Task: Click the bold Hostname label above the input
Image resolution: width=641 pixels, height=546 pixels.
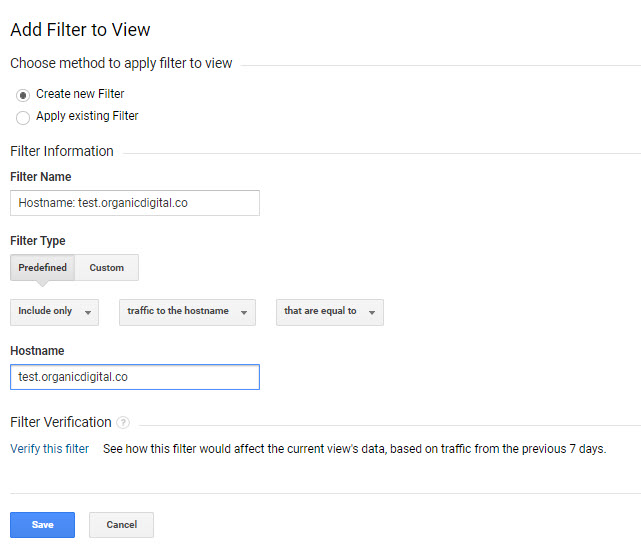Action: 37,352
